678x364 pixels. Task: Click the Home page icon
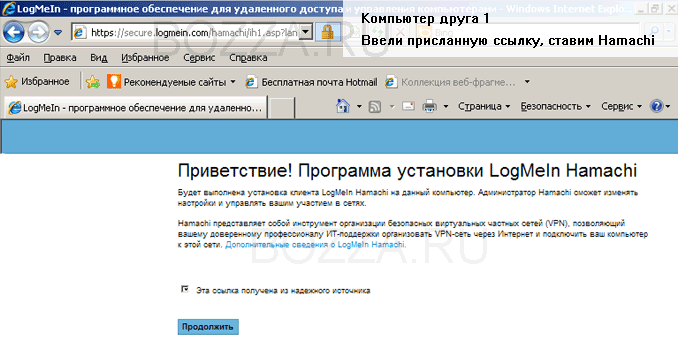point(342,106)
